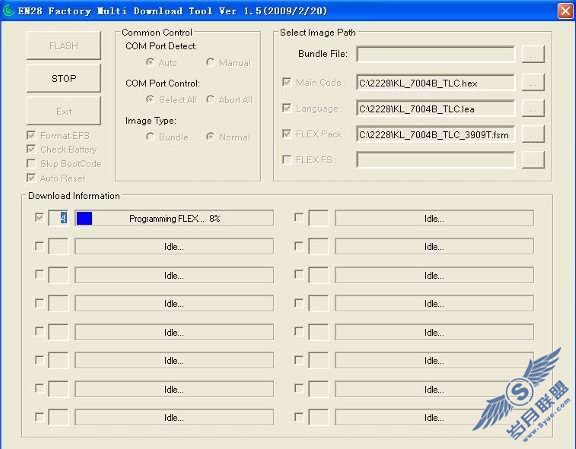Toggle the Auto Reset checkbox
The width and height of the screenshot is (576, 449).
[x=31, y=178]
